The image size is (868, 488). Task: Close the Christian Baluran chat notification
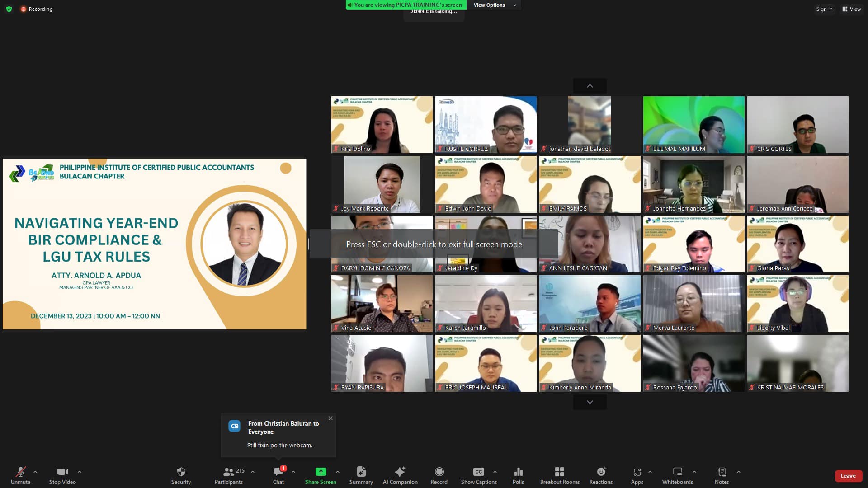330,418
